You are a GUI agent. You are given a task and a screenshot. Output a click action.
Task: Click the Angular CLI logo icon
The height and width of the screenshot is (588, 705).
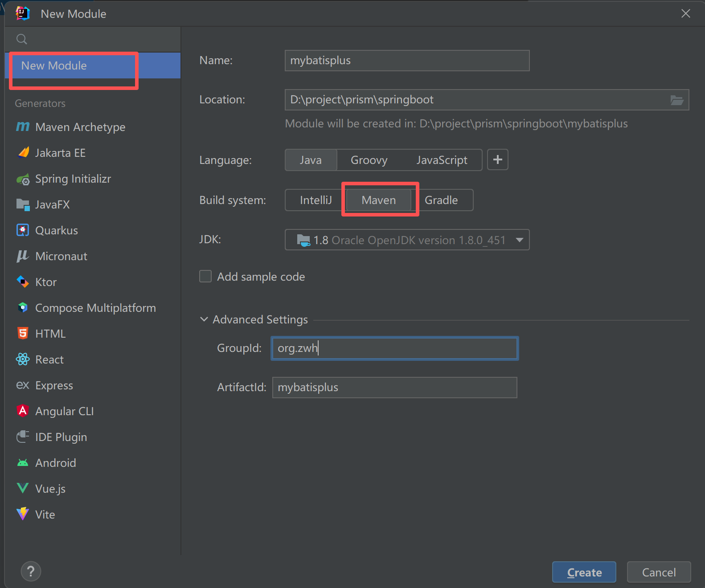click(23, 411)
